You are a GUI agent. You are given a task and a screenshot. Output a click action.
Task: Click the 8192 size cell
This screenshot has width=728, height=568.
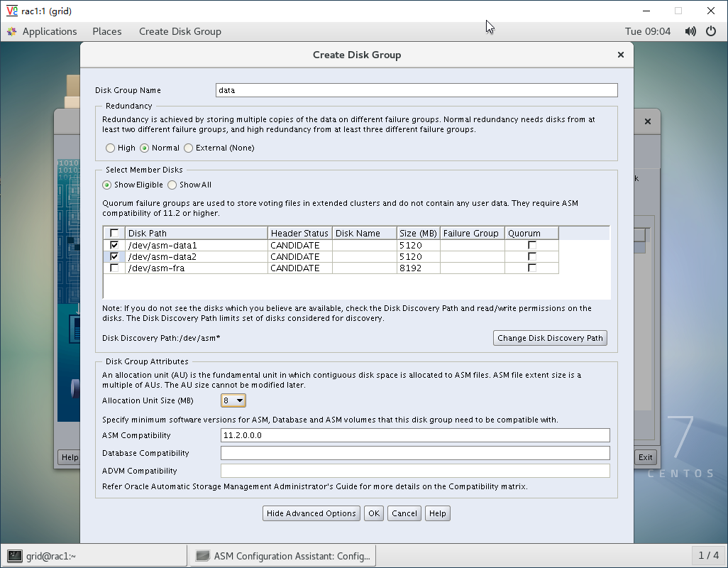click(419, 268)
